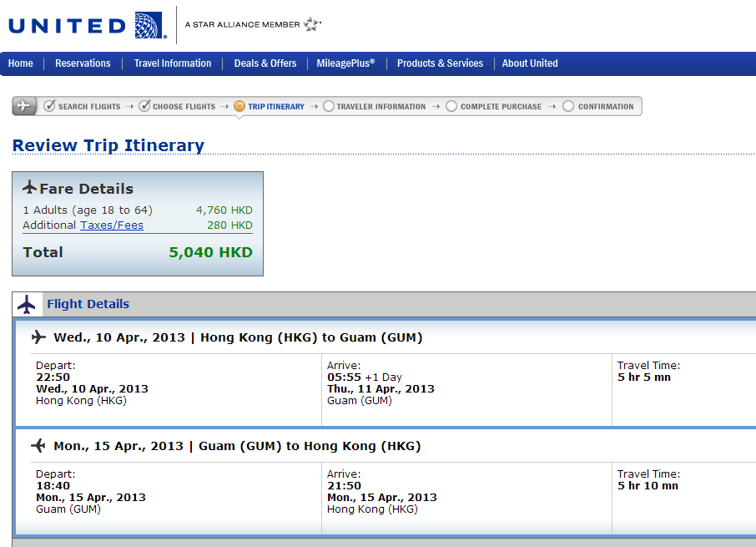Select the Complete Purchase step circle
756x547 pixels.
click(451, 106)
